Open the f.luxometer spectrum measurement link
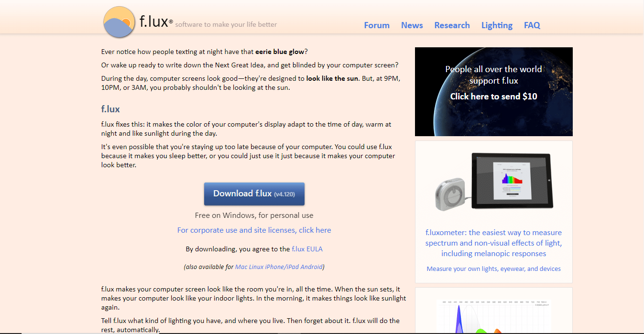The height and width of the screenshot is (334, 644). coord(493,243)
